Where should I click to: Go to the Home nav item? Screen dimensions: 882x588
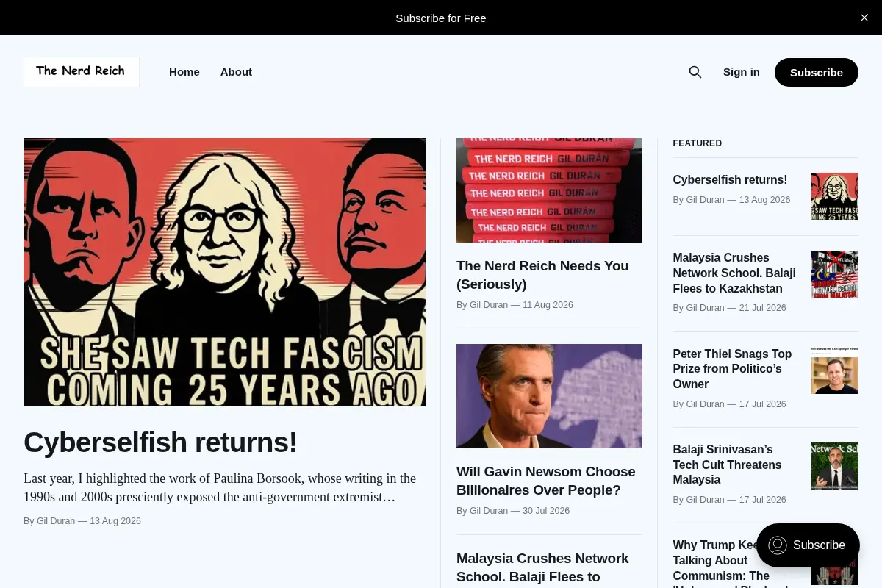pos(184,72)
